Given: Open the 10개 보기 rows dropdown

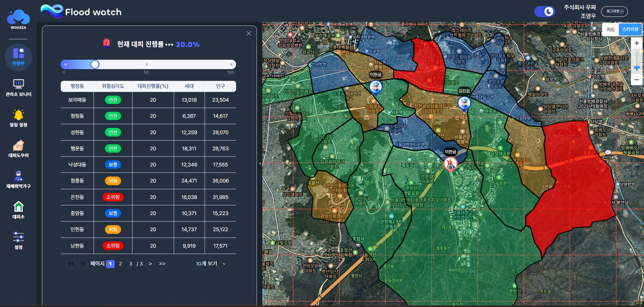Looking at the screenshot, I should pos(211,264).
